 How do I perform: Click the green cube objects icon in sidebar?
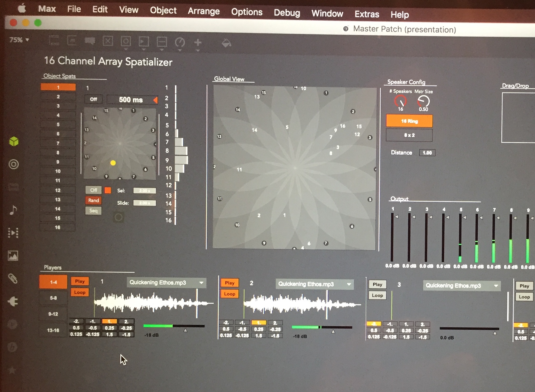[14, 142]
